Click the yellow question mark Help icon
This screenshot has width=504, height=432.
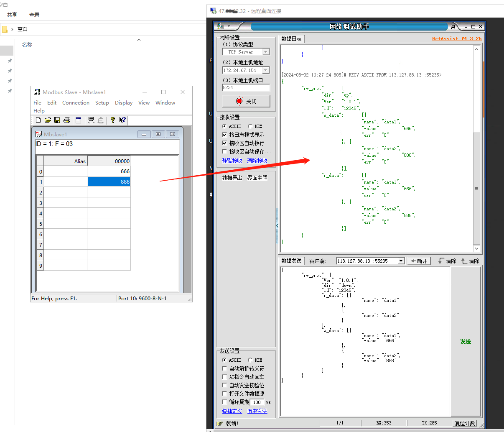click(x=112, y=120)
